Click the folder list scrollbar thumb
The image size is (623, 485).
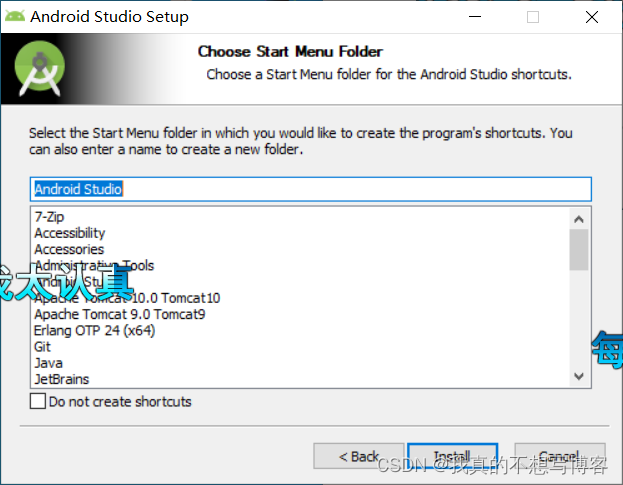pyautogui.click(x=579, y=250)
